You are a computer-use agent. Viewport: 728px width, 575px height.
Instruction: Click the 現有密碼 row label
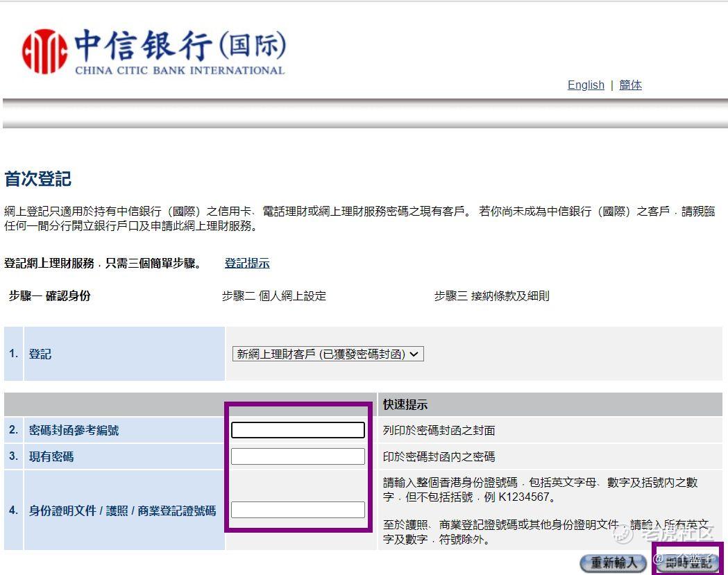51,456
